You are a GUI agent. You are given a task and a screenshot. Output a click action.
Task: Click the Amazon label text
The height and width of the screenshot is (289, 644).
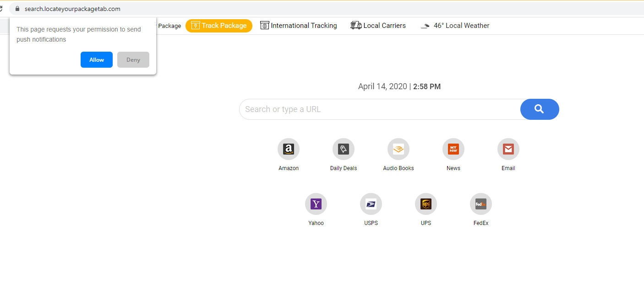(289, 168)
